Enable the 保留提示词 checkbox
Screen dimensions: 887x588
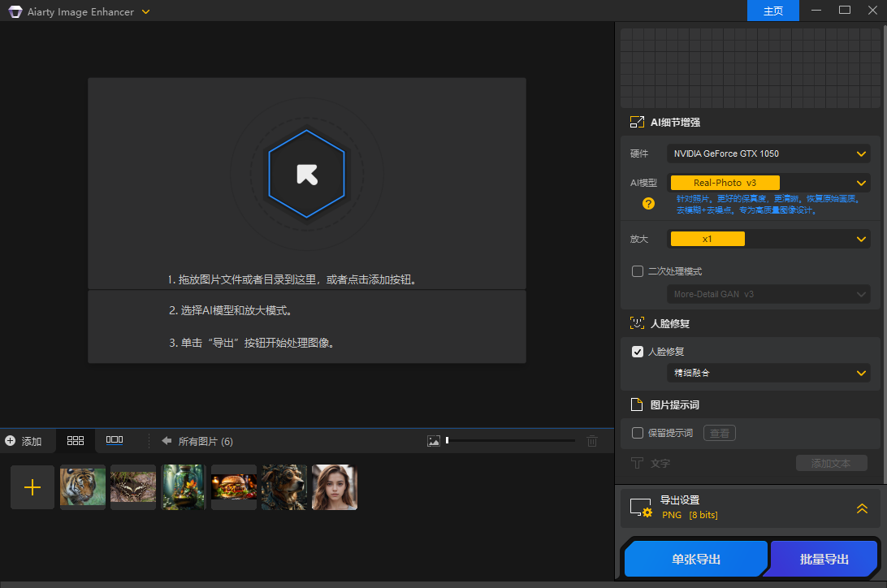coord(638,433)
